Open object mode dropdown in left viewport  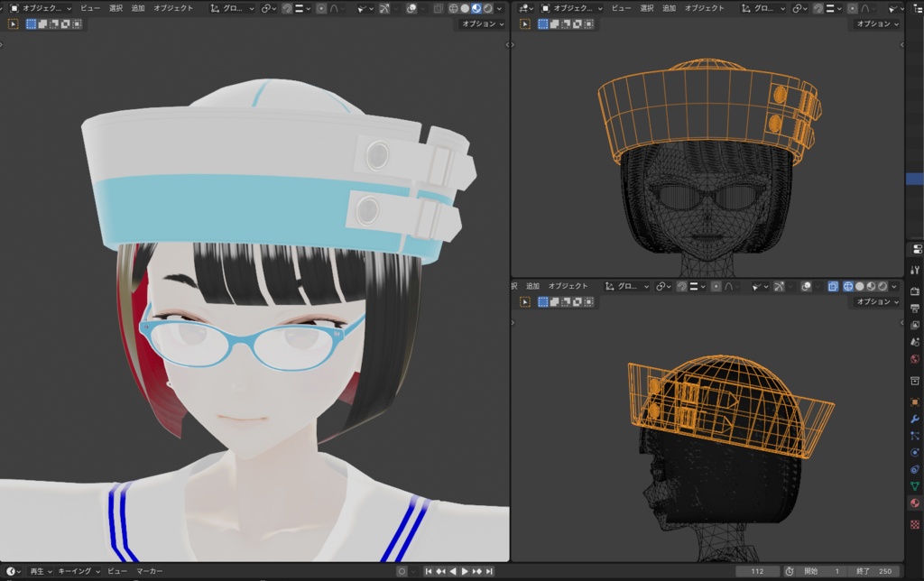pos(40,8)
